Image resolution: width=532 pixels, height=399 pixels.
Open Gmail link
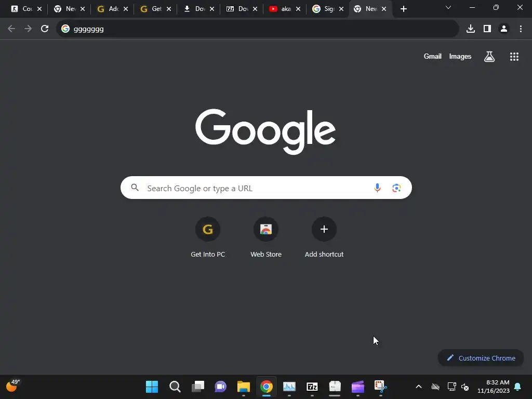tap(433, 56)
